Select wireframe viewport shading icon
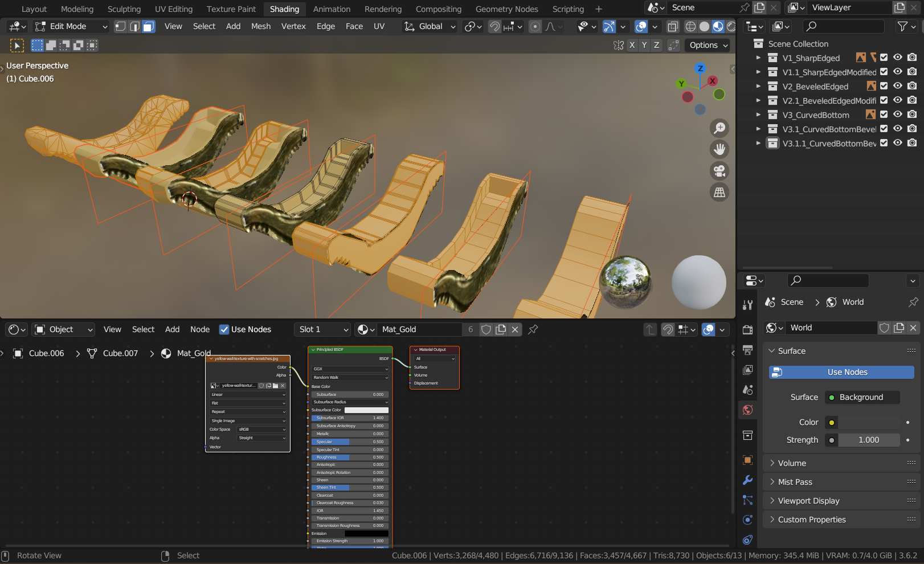The image size is (924, 564). [x=690, y=26]
